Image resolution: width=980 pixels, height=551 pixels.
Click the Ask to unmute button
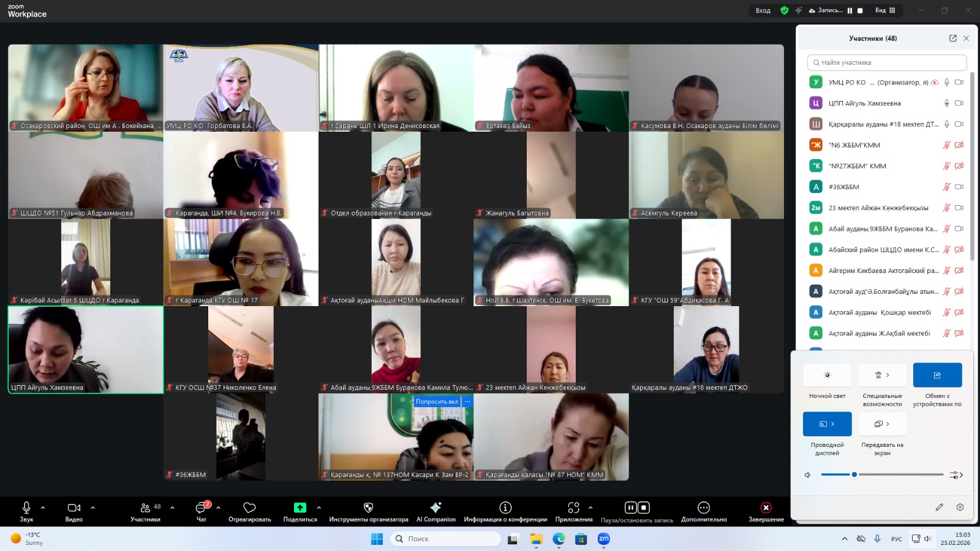click(437, 402)
